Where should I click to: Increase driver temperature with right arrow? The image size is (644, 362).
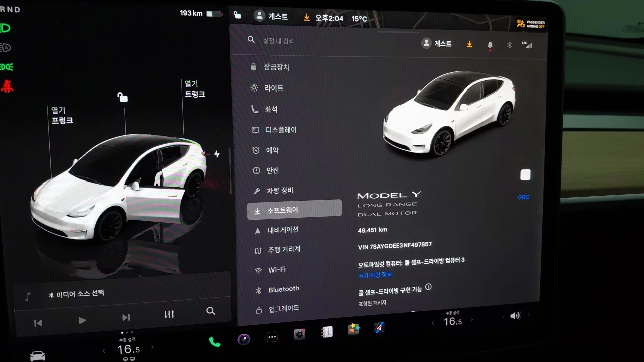click(152, 348)
